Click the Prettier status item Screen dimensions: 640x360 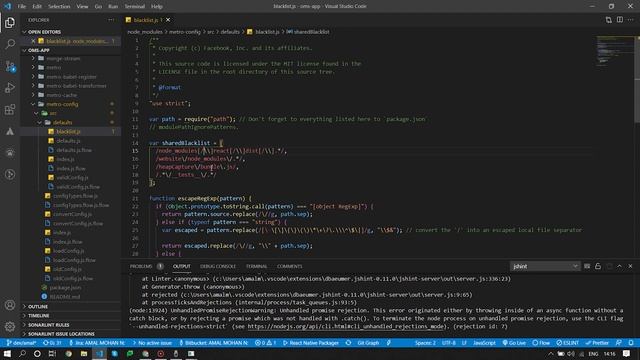pyautogui.click(x=597, y=343)
